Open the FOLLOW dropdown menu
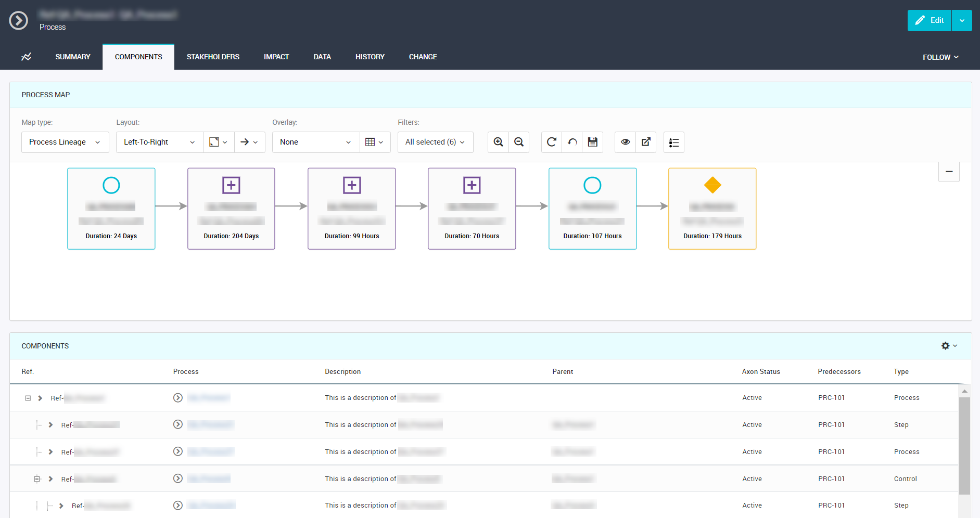Screen dimensions: 980x518 (x=940, y=57)
